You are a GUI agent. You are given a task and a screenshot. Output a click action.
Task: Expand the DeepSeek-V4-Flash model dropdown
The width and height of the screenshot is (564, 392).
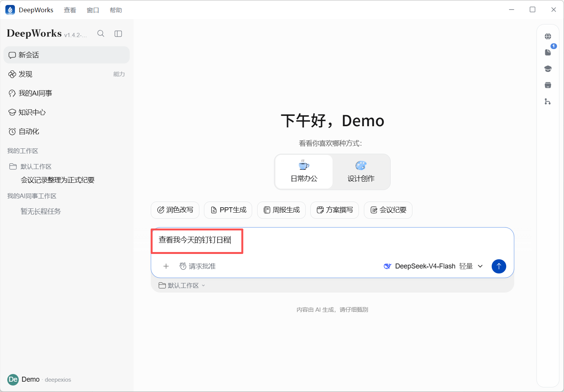click(433, 266)
